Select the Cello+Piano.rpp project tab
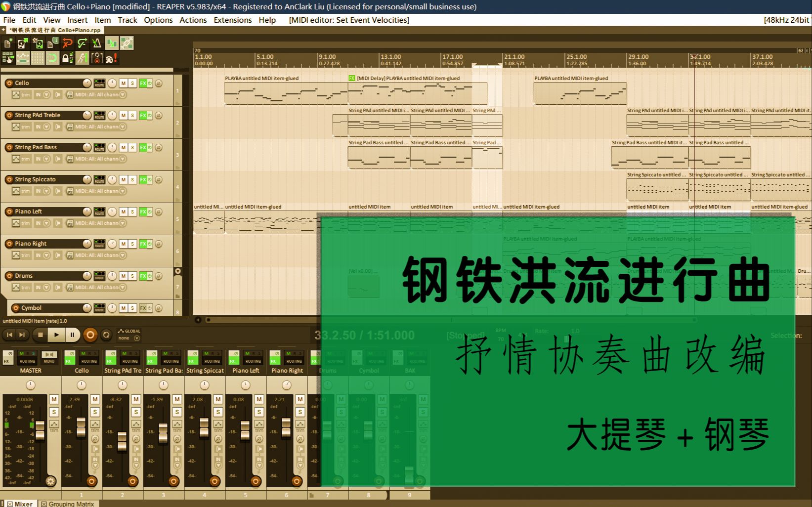Screen dimensions: 812x507 click(x=55, y=30)
